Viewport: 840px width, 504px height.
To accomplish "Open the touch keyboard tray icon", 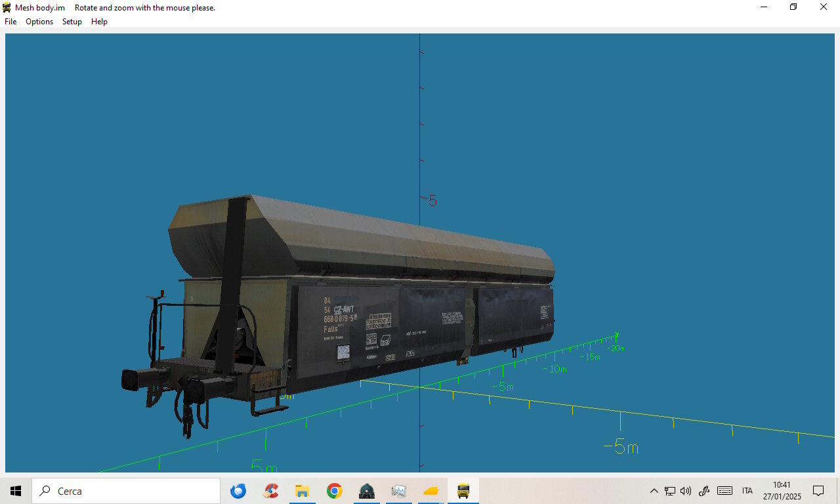I will (x=724, y=491).
